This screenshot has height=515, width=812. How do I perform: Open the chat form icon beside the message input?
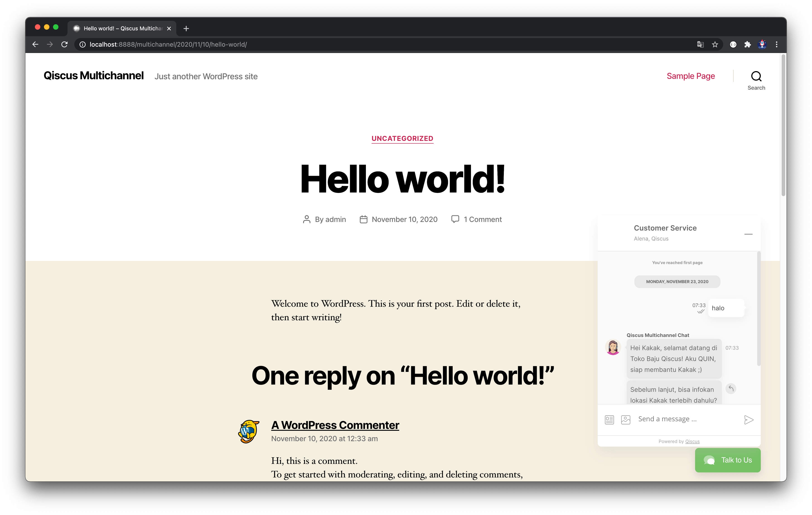point(609,420)
